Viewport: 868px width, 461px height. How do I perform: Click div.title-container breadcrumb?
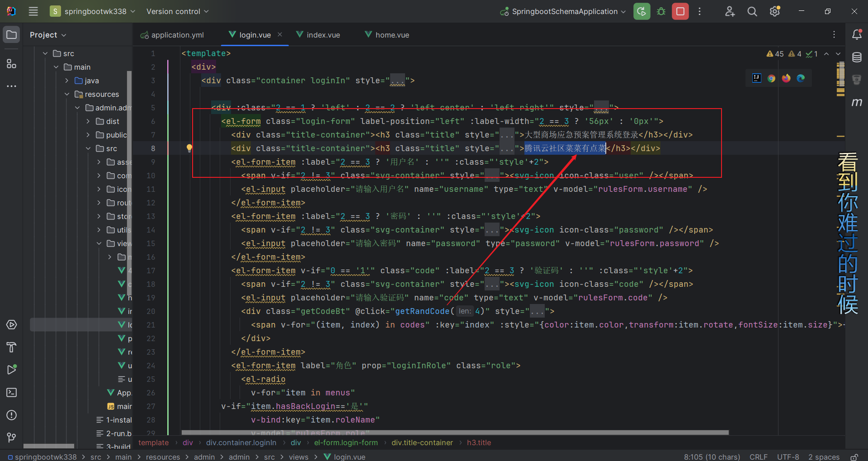tap(422, 442)
